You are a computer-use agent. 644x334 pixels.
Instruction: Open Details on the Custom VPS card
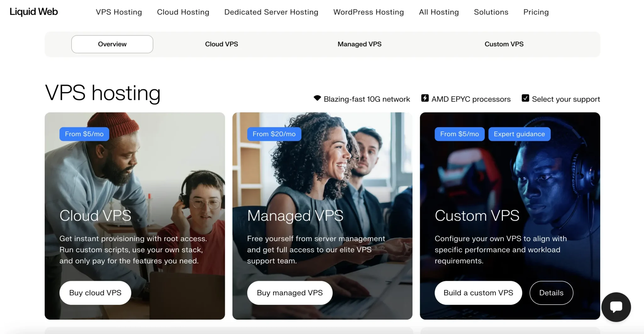551,292
